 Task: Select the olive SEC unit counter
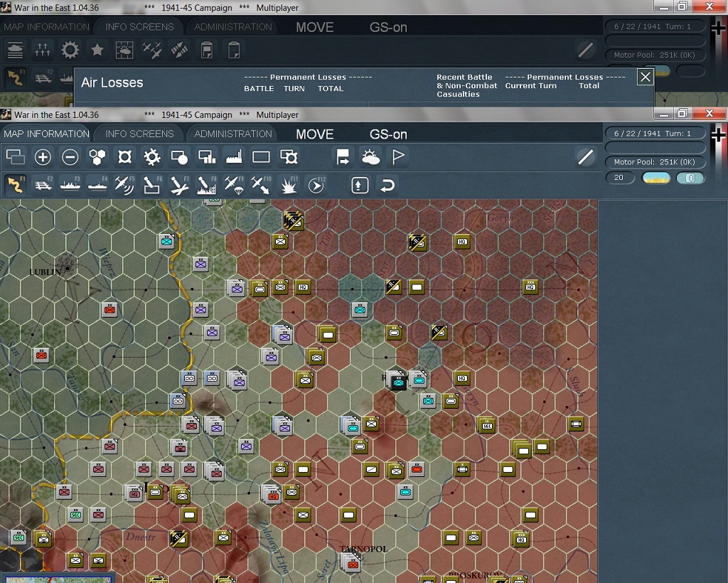(487, 425)
